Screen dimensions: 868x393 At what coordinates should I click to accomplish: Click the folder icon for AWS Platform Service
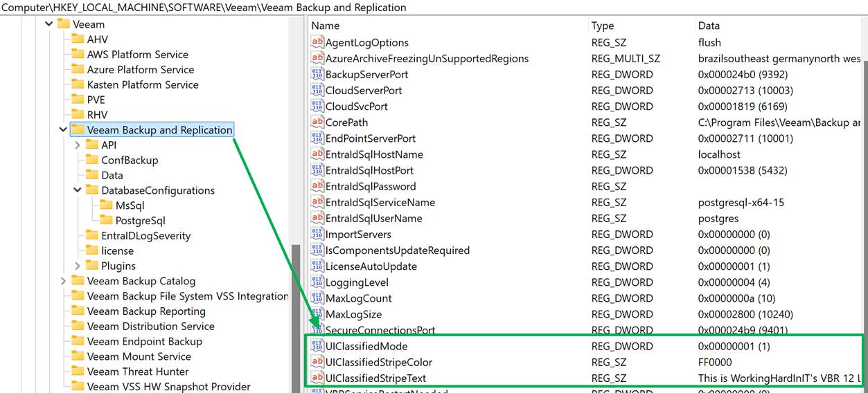[x=77, y=55]
